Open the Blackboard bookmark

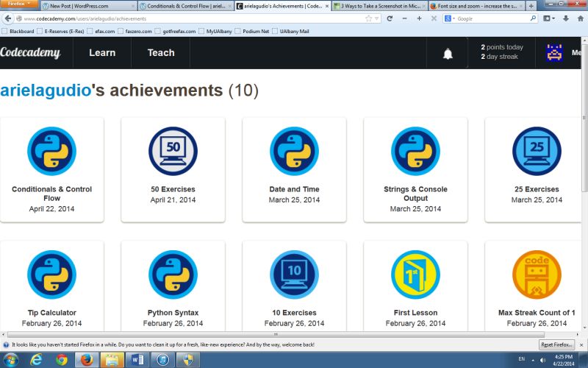tap(18, 31)
